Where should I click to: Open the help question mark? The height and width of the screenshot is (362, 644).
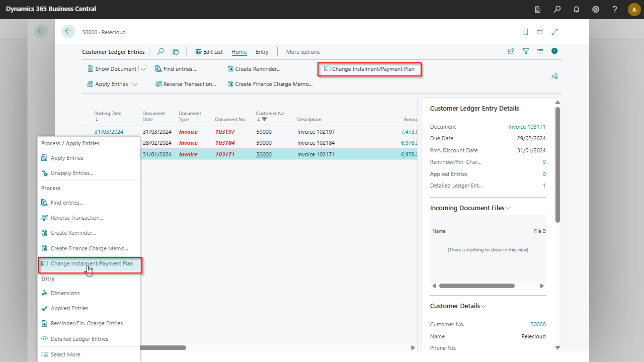pos(615,10)
